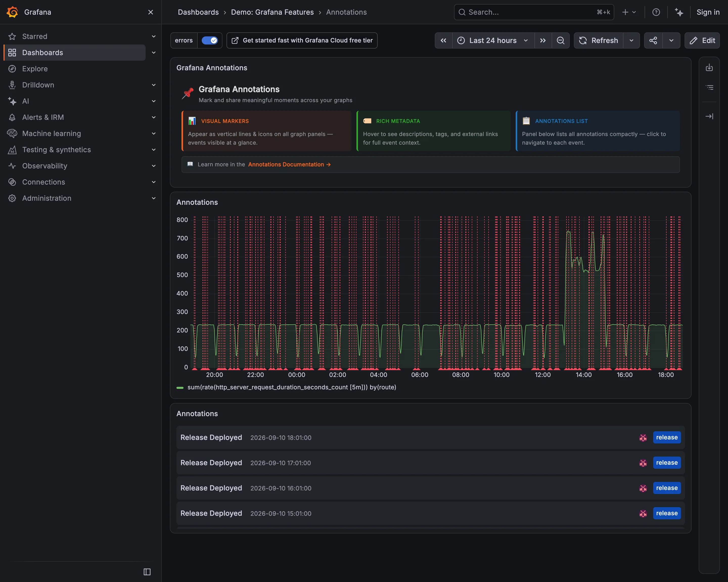
Task: Click bug icon on 16:01:00 release row
Action: click(x=643, y=488)
